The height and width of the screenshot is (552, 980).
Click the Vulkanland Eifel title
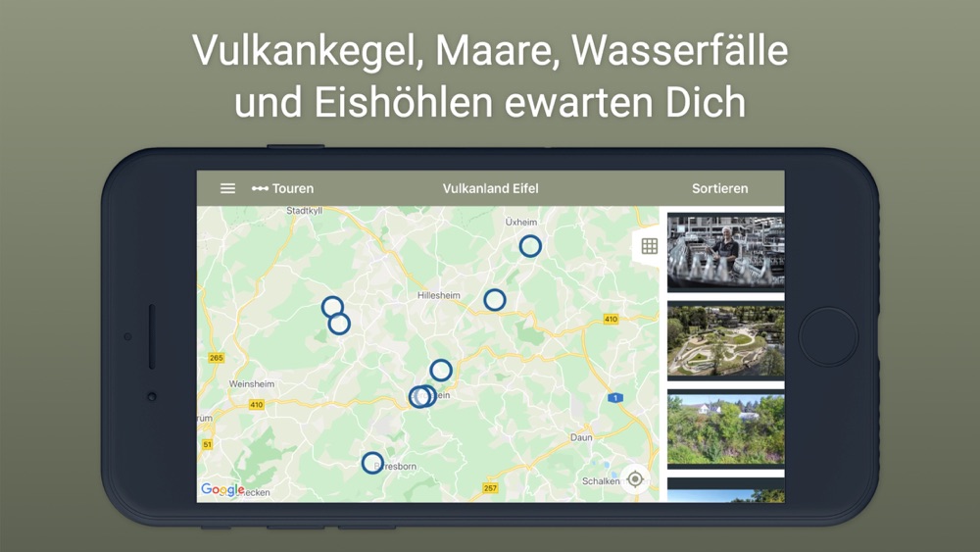tap(490, 188)
